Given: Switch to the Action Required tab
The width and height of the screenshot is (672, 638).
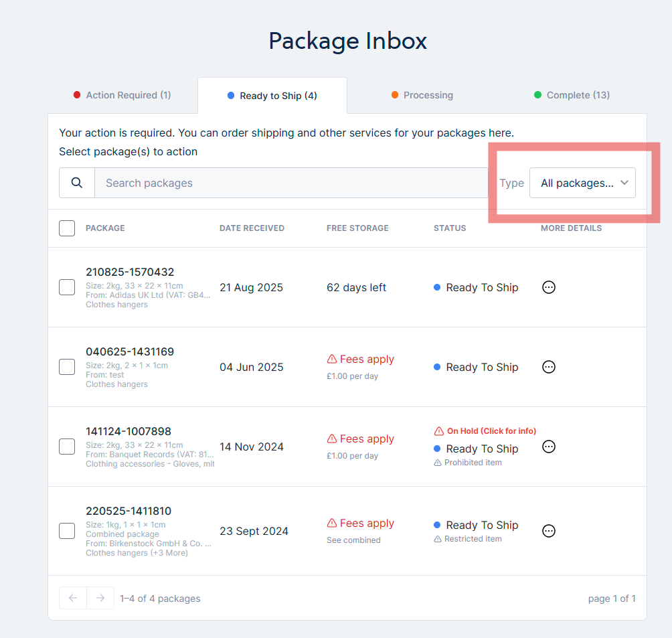Looking at the screenshot, I should coord(122,95).
